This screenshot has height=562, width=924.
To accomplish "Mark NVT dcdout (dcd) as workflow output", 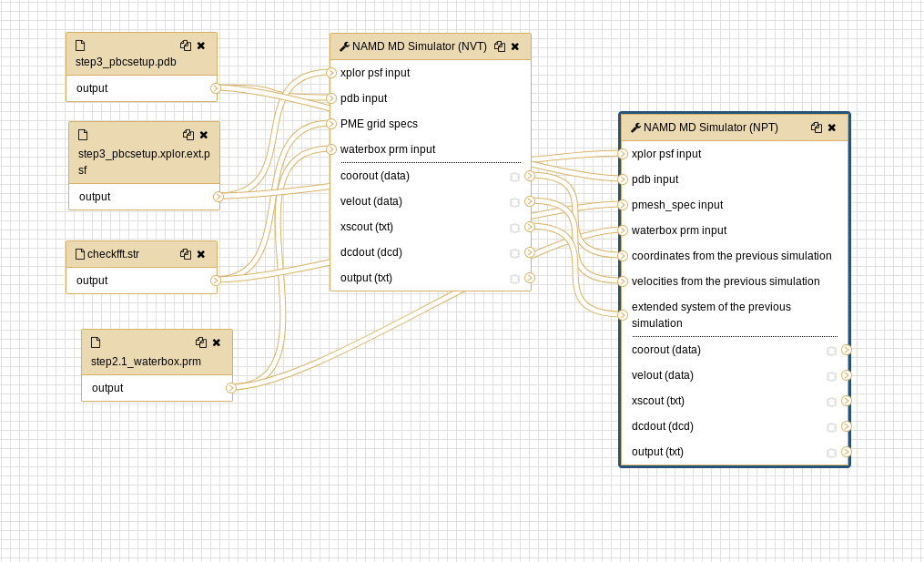I will click(514, 253).
